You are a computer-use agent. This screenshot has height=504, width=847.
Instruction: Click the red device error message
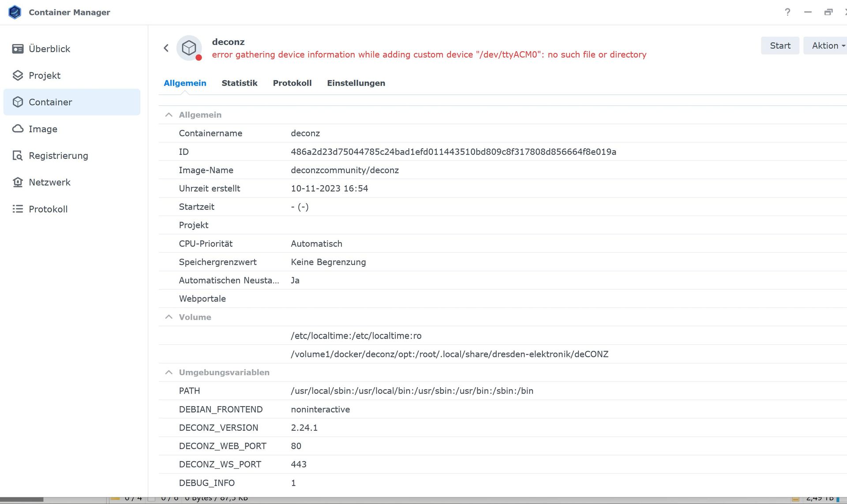point(429,55)
